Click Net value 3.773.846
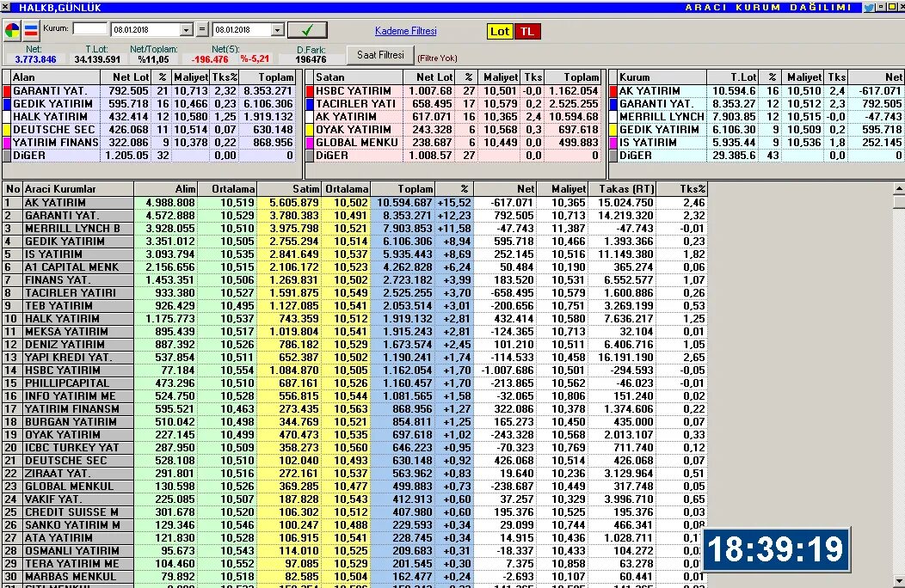 (x=35, y=59)
